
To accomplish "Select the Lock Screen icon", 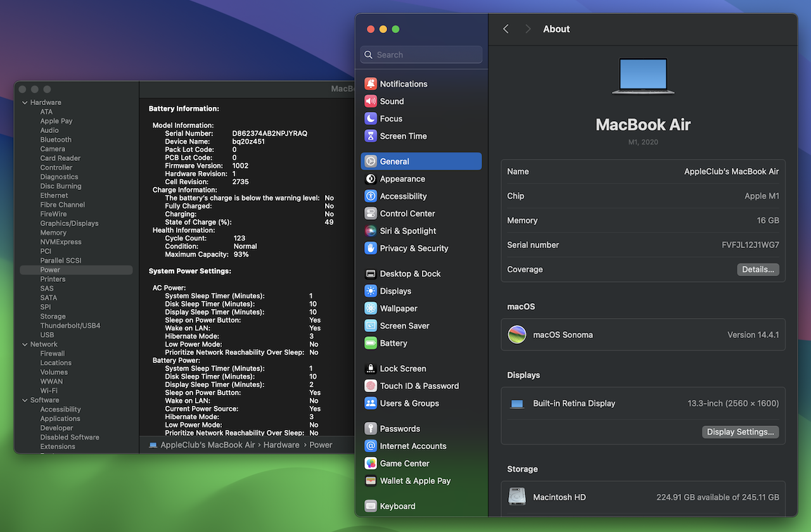I will [x=371, y=369].
